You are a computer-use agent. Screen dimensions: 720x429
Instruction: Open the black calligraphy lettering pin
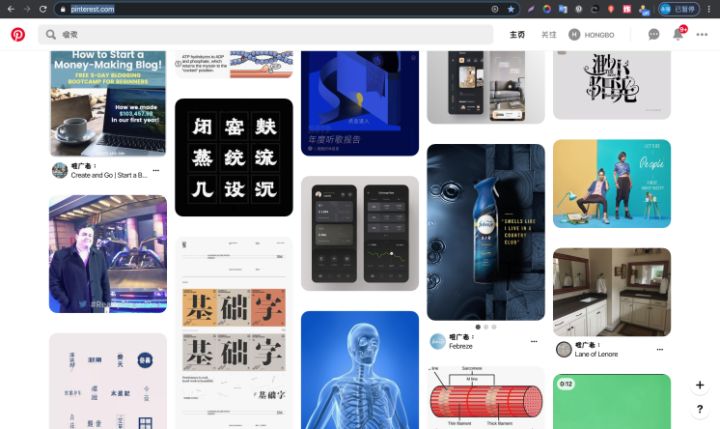click(612, 85)
